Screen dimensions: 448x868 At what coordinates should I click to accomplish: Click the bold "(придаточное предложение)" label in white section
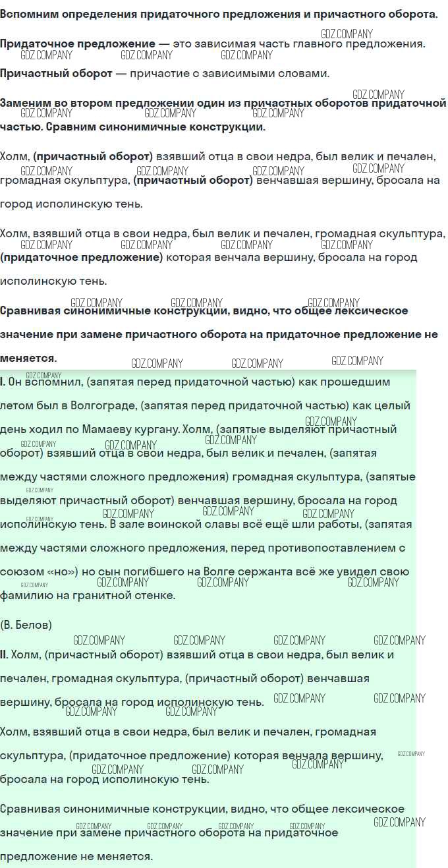click(x=82, y=257)
